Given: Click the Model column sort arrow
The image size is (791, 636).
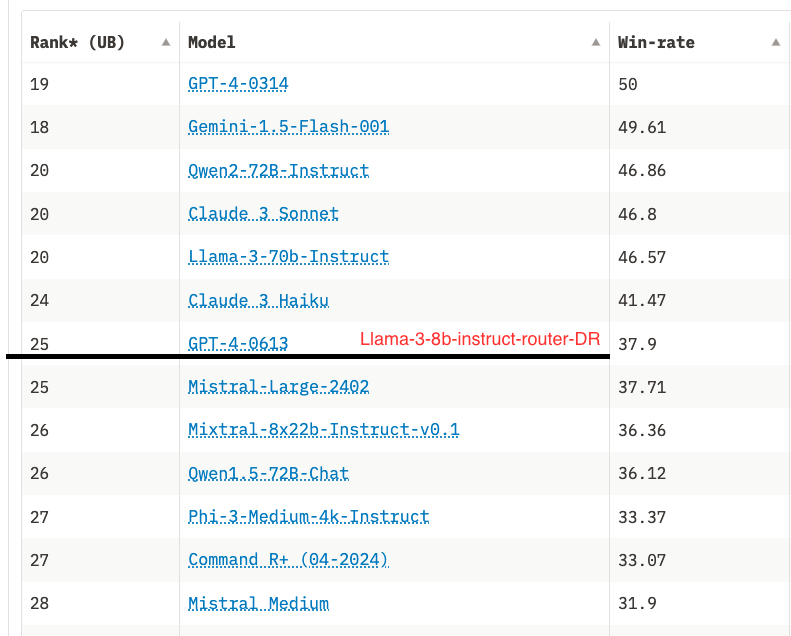Looking at the screenshot, I should click(596, 42).
